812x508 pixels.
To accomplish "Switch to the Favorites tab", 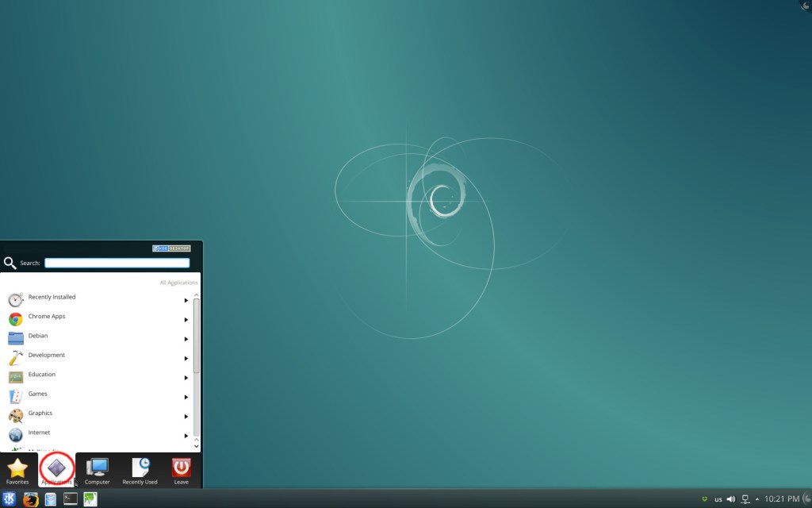I will click(17, 470).
